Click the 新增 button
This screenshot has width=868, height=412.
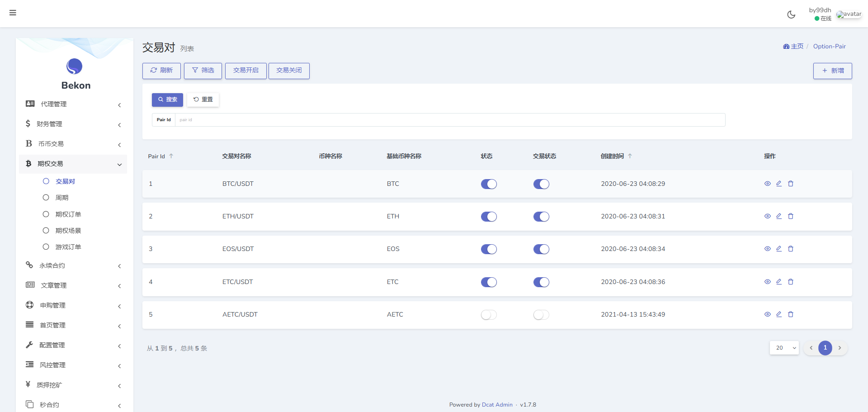pos(832,71)
